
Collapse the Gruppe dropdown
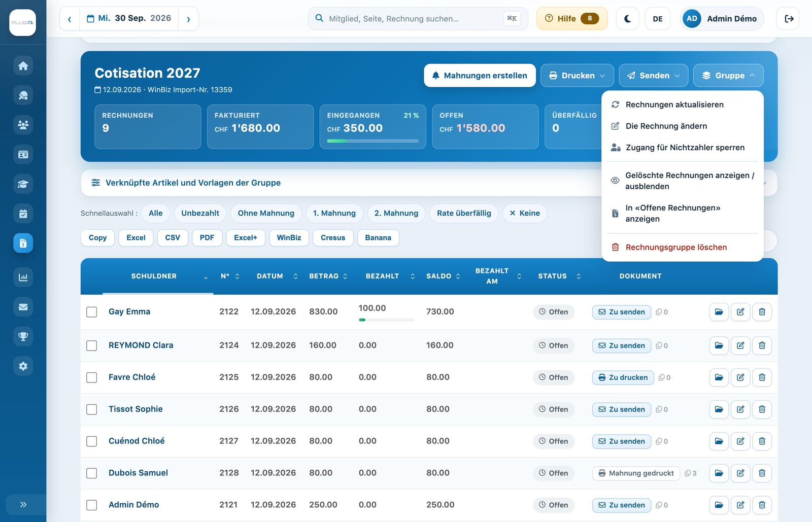tap(728, 76)
